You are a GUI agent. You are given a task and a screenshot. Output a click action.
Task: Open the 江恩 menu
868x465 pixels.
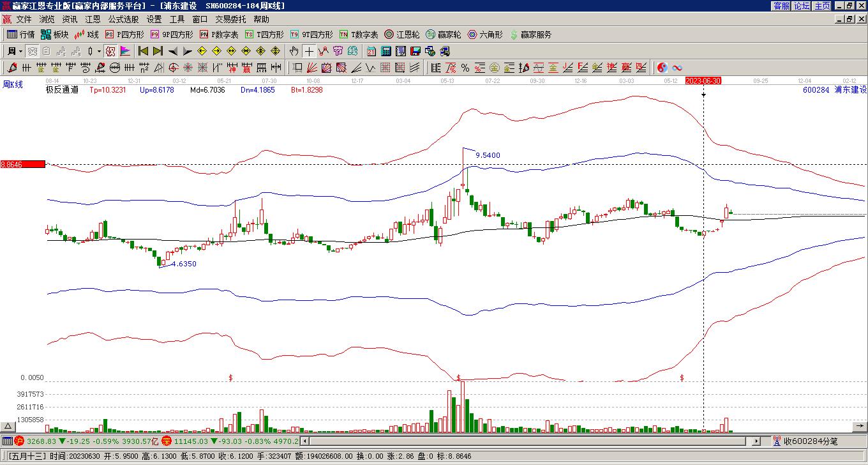coord(93,20)
